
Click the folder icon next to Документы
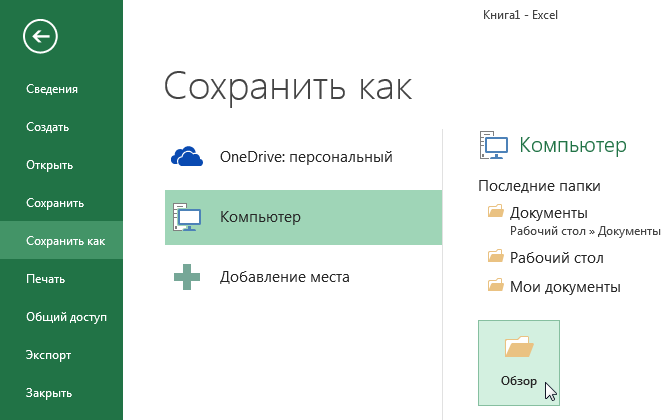496,211
